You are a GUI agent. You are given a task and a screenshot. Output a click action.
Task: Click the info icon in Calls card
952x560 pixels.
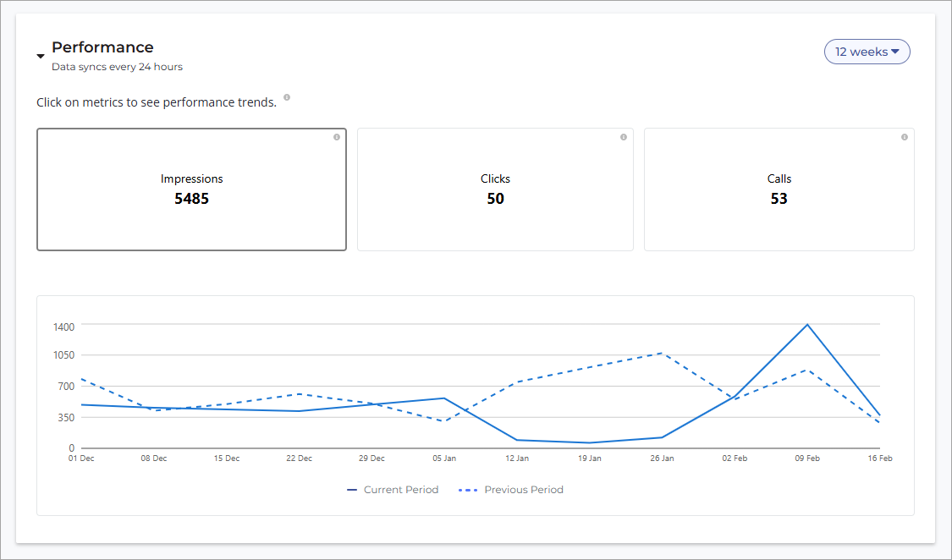(x=905, y=137)
